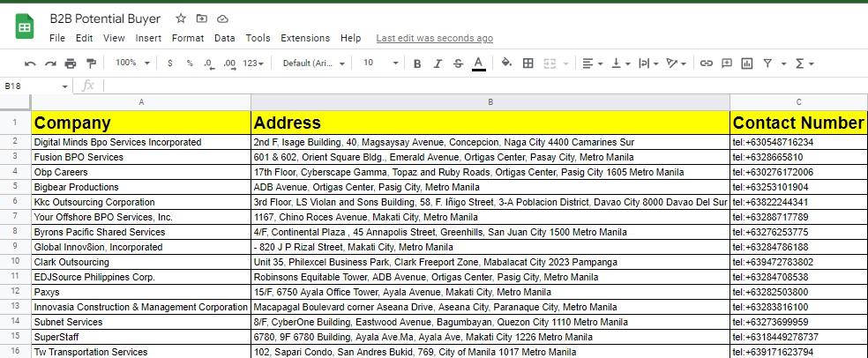Increase decimal places
868x358 pixels.
coord(229,63)
